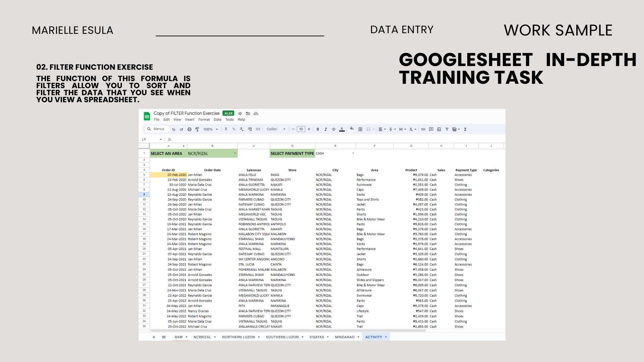The image size is (644, 362).
Task: Click the font size input field
Action: coord(301,129)
